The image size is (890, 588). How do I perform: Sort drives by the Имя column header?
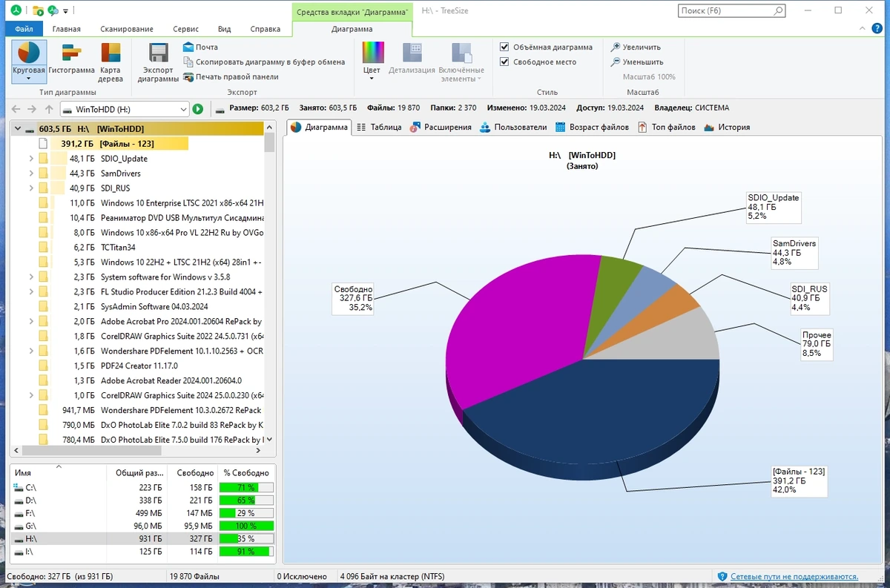(x=58, y=472)
